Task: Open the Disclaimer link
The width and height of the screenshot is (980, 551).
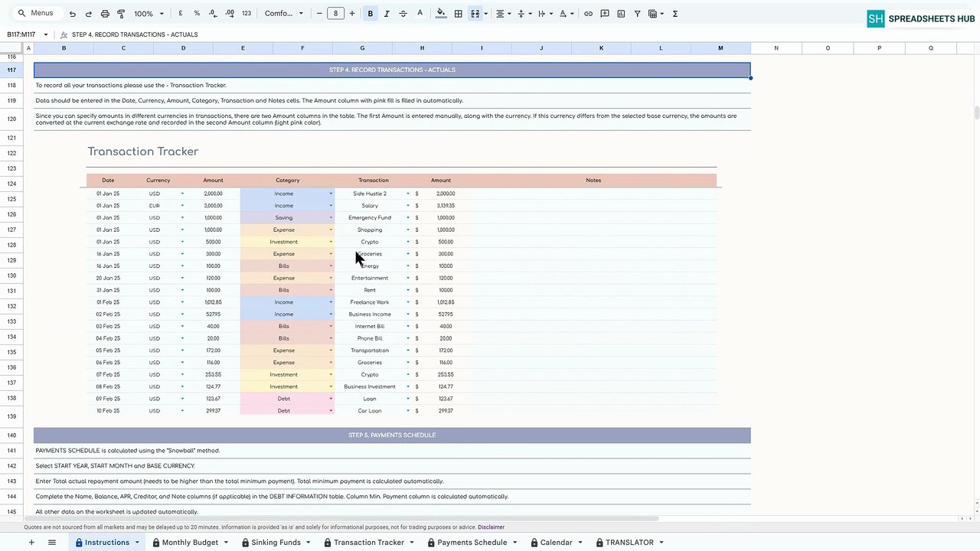Action: click(491, 527)
